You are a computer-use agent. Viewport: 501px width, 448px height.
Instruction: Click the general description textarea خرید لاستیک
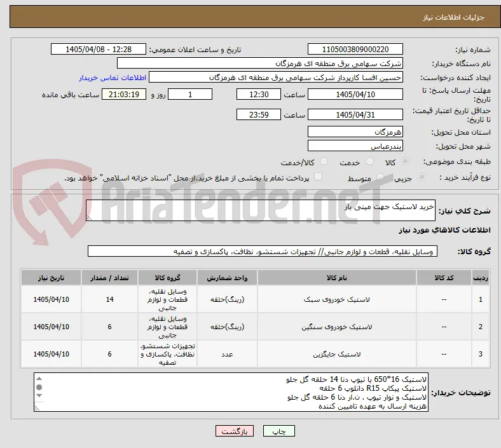tap(261, 210)
